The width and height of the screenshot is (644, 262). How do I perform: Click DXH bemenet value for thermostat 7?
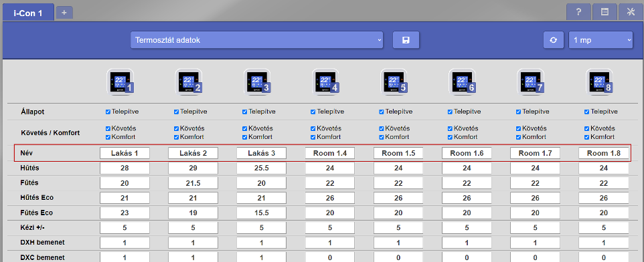(535, 243)
